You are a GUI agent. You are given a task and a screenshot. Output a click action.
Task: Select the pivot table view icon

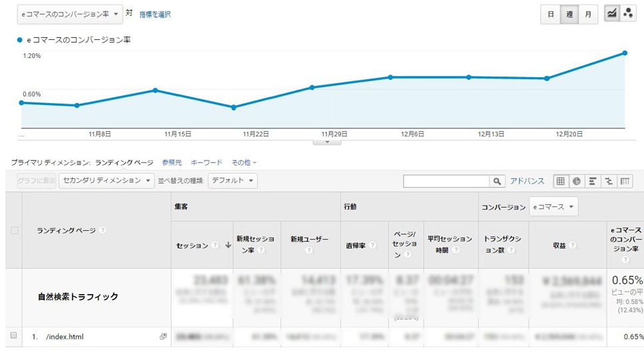click(625, 181)
